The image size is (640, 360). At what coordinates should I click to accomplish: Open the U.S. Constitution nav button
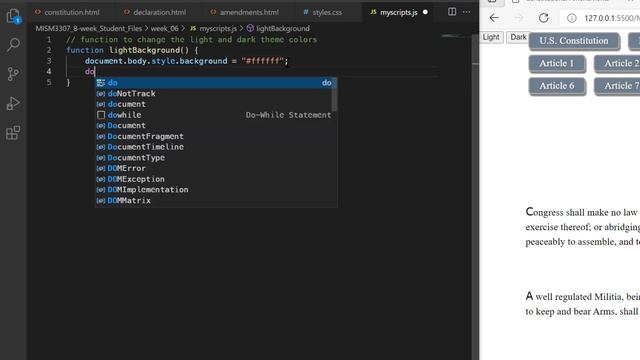coord(573,41)
